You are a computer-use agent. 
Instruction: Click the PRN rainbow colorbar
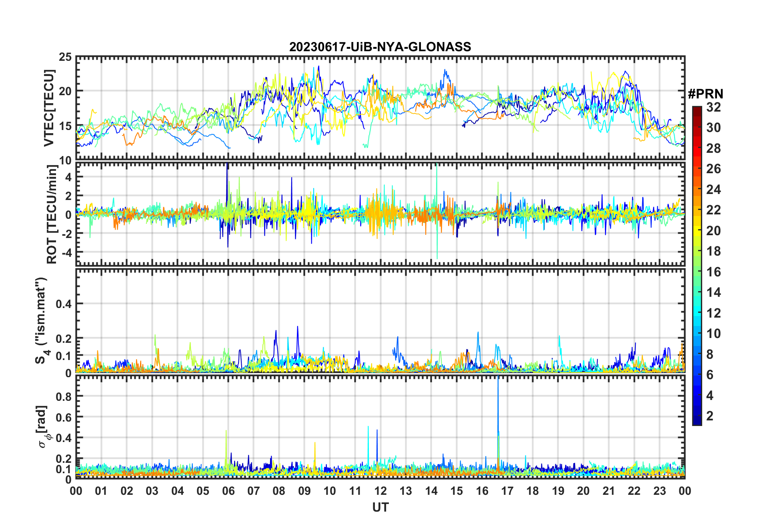coord(697,266)
